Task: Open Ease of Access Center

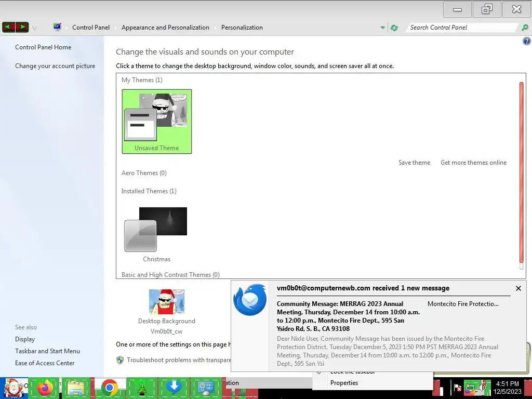Action: click(45, 363)
